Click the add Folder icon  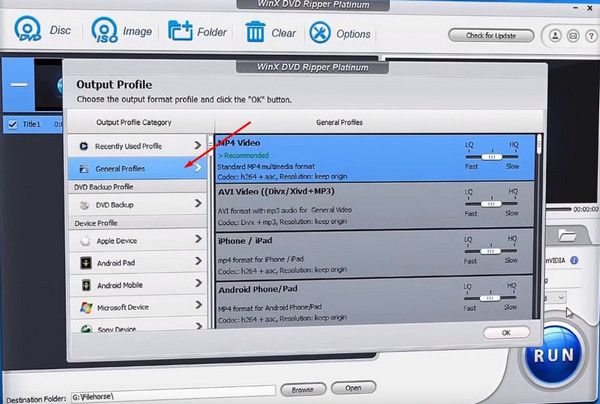click(x=180, y=31)
